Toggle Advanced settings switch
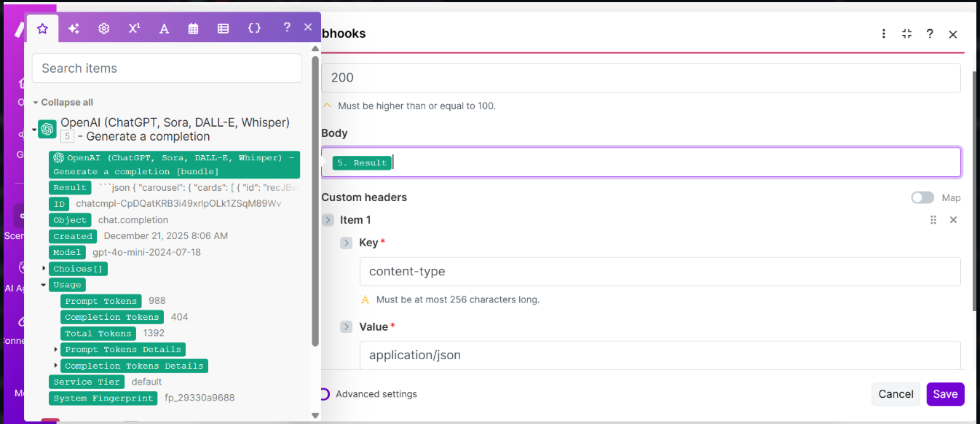 [x=324, y=394]
